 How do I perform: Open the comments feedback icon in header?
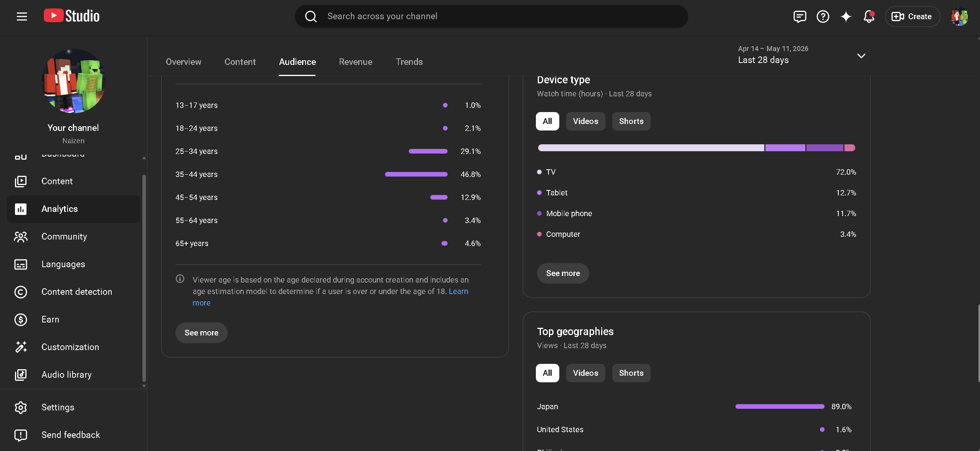pos(800,17)
